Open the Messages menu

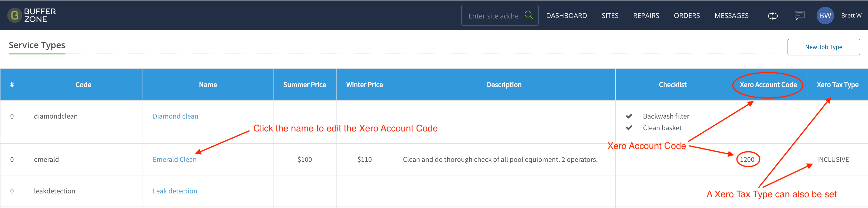(x=731, y=16)
